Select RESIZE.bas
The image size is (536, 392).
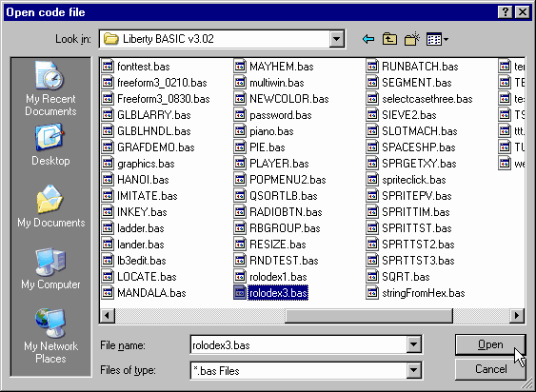coord(278,245)
